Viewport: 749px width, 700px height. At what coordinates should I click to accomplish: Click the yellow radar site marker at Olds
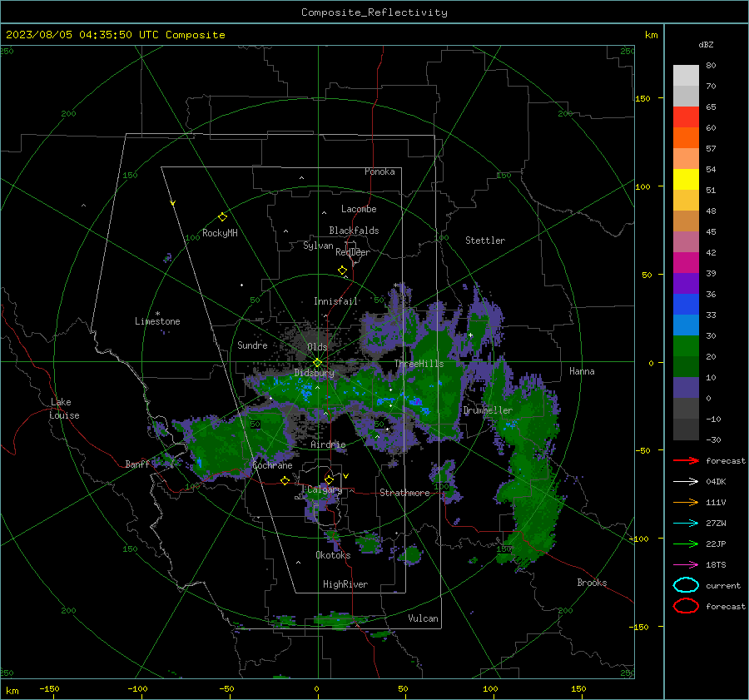click(317, 363)
